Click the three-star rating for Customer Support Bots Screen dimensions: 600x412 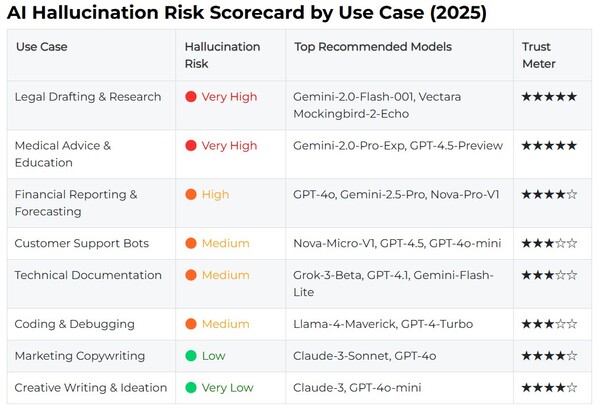tap(549, 243)
